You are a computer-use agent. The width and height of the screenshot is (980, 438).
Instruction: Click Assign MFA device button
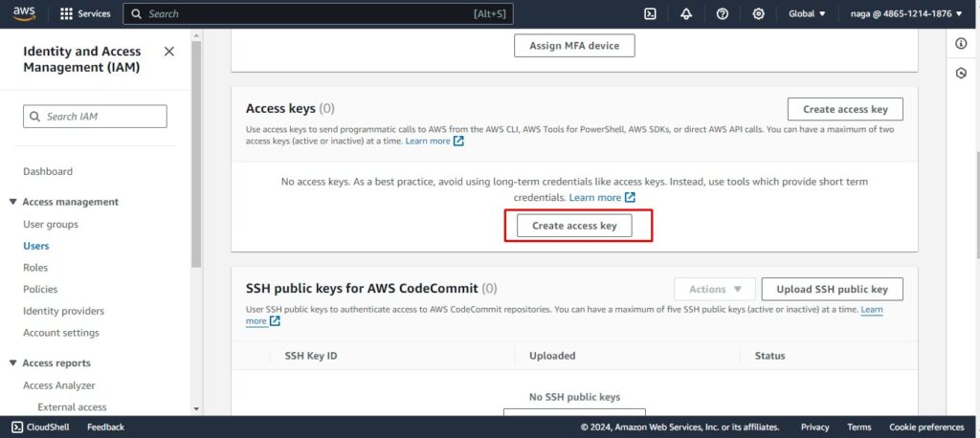click(x=574, y=46)
